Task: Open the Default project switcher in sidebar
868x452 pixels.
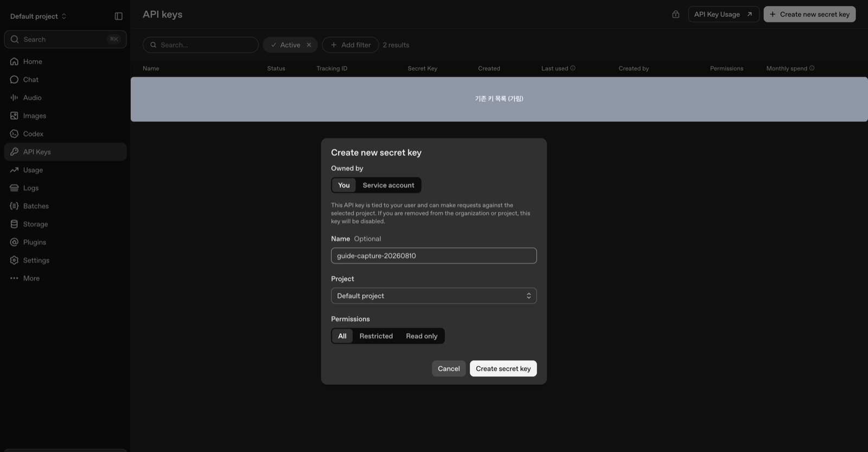Action: click(x=39, y=16)
